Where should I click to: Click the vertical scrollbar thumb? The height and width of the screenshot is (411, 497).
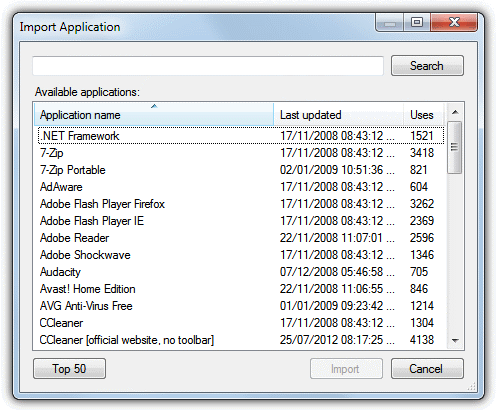point(454,147)
